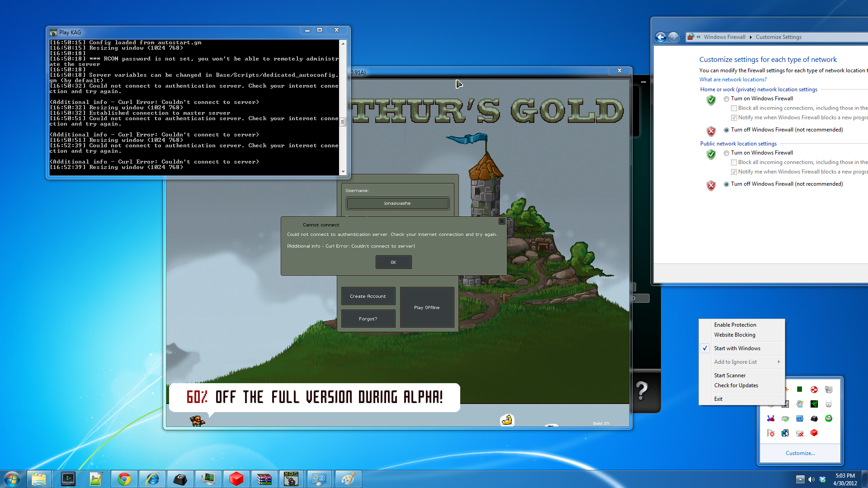Open the console window taskbar icon

point(68,479)
